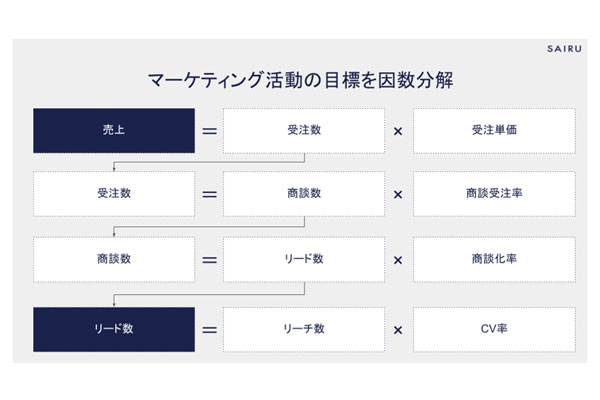This screenshot has width=600, height=400.
Task: Click the CV率 box
Action: [x=494, y=330]
